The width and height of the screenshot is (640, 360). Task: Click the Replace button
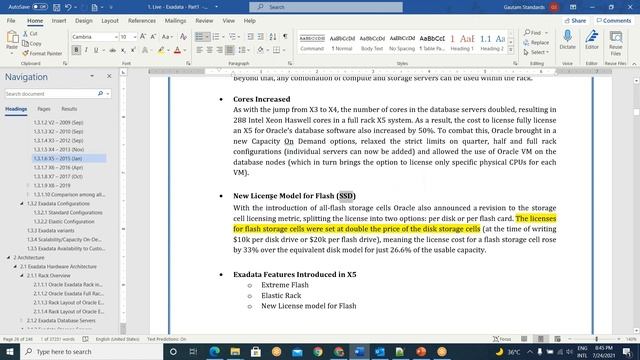[536, 42]
